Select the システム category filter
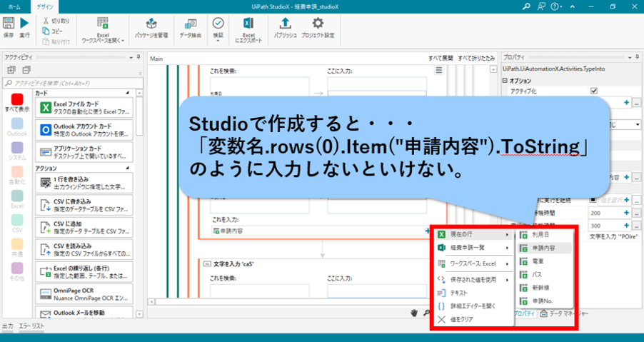Screen dimensions: 644x342 [17, 151]
